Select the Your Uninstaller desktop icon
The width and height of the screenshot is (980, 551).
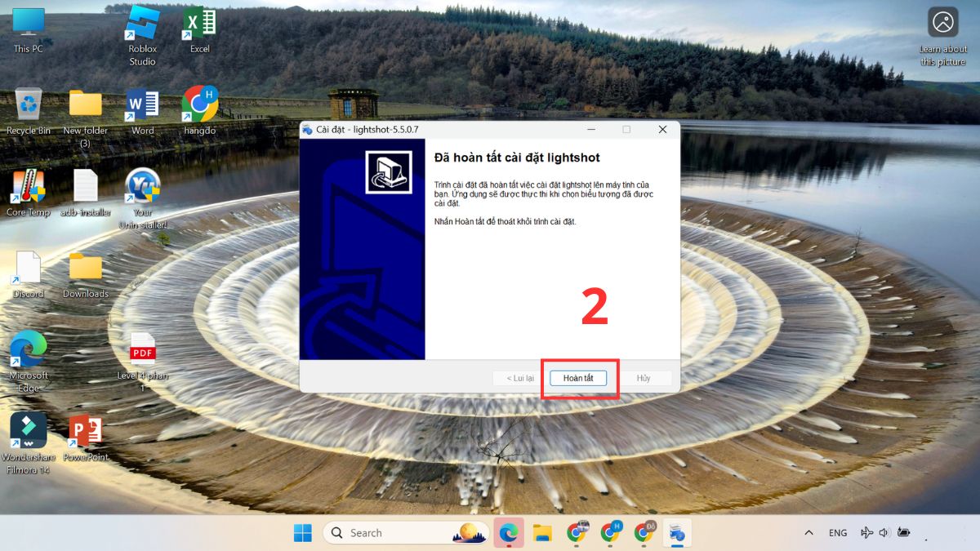142,198
